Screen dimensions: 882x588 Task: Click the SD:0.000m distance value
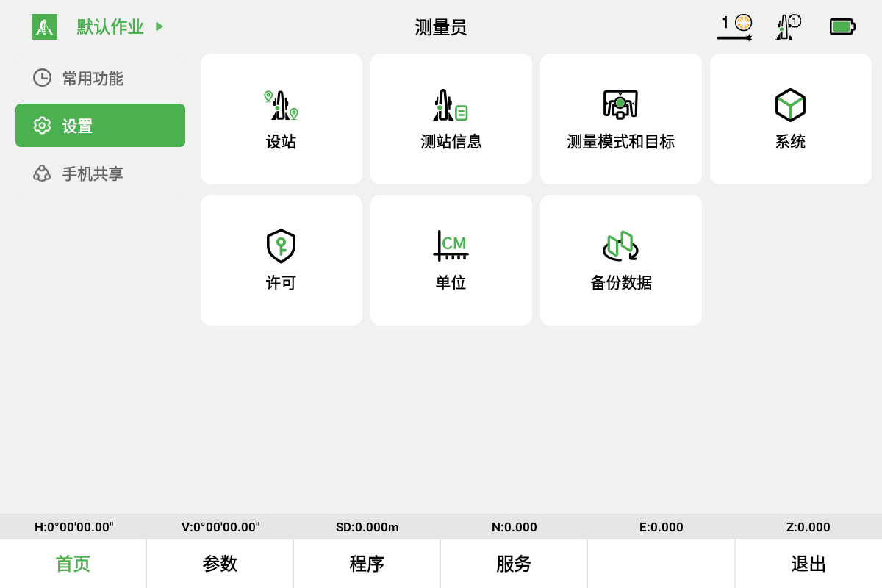point(367,527)
